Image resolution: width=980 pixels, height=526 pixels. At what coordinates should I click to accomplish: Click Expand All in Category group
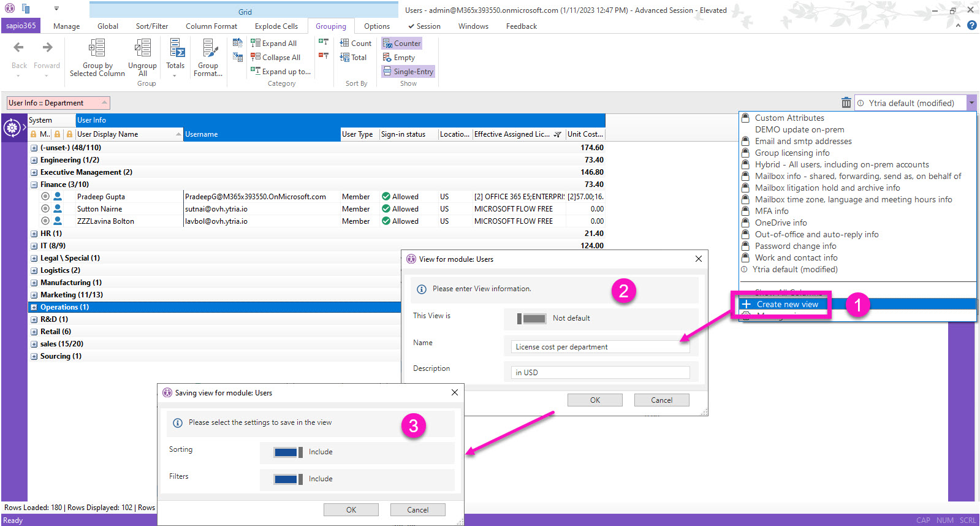coord(273,43)
